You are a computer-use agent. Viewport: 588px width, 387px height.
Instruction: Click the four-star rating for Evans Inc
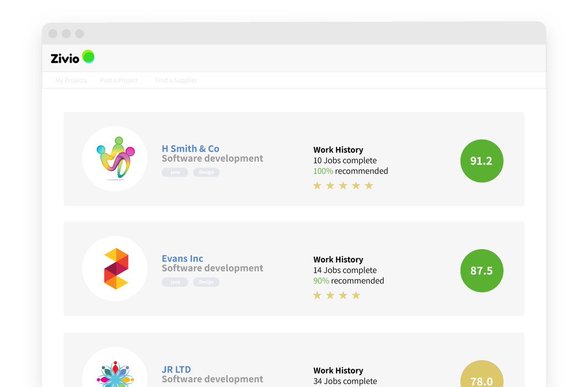point(337,295)
